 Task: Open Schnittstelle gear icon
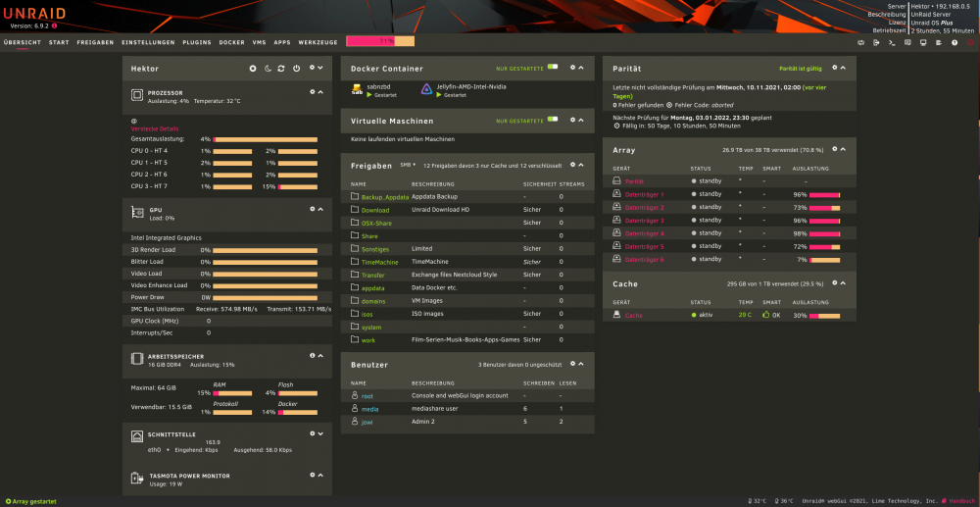click(x=313, y=432)
